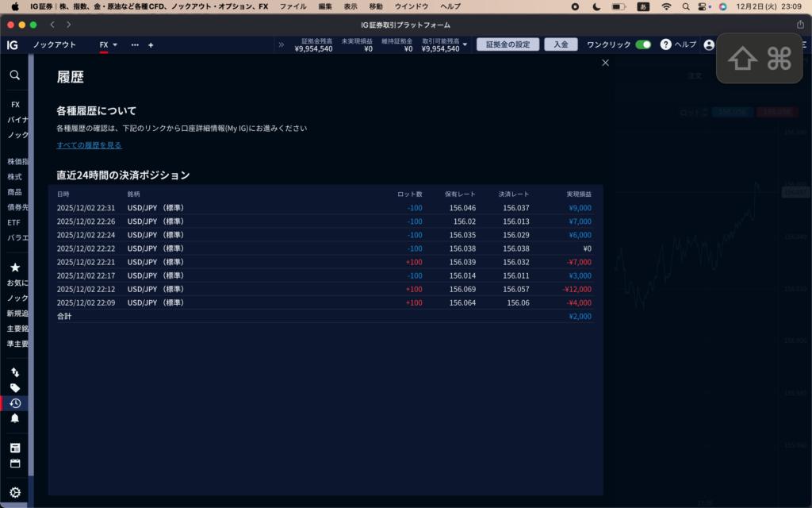The image size is (812, 508).
Task: Click the history clock icon in sidebar
Action: [x=14, y=403]
